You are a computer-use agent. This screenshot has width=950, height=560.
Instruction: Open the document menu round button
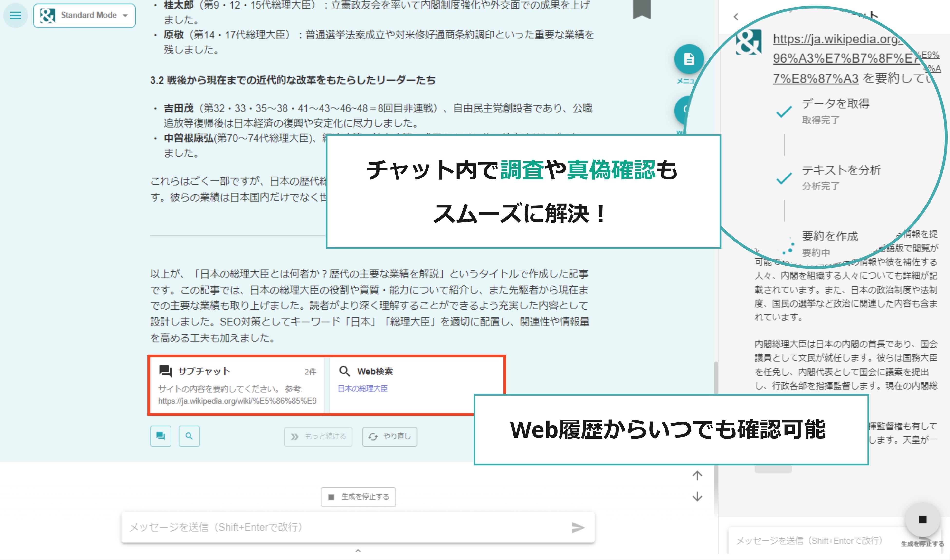(x=689, y=59)
